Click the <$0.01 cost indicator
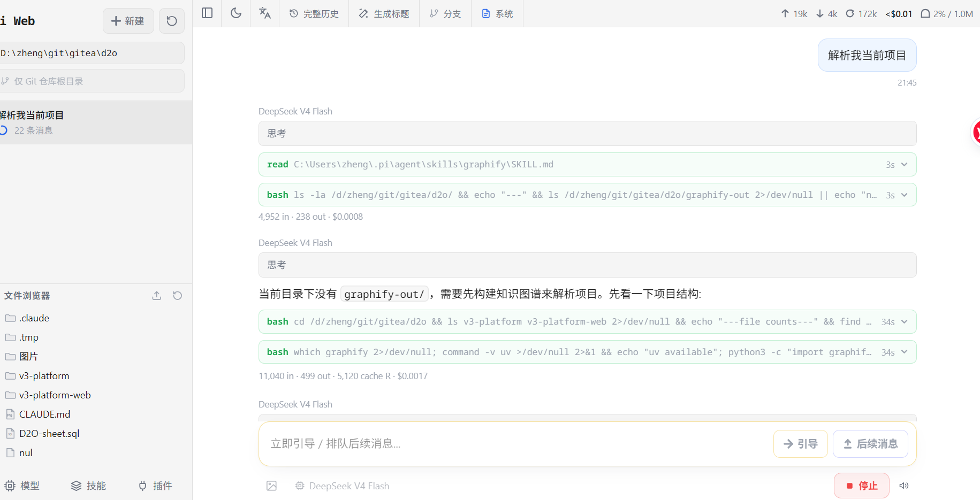980x500 pixels. click(x=899, y=14)
